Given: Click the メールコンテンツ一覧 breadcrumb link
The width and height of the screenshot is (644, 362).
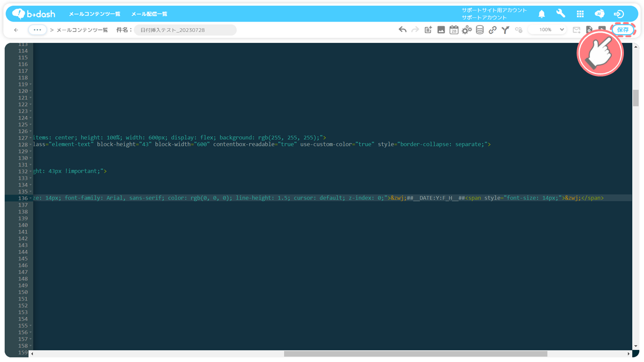Looking at the screenshot, I should pos(82,30).
